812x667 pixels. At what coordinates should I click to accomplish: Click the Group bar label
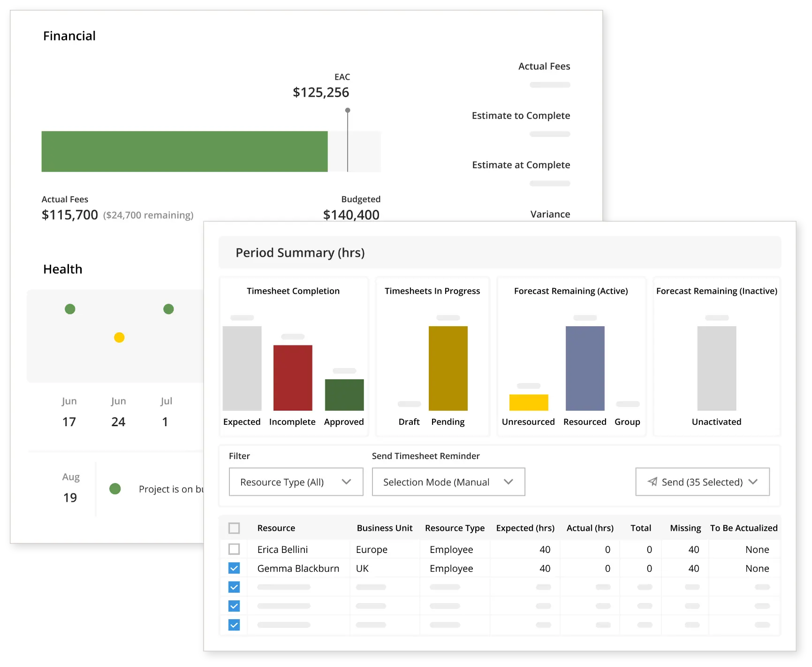[x=627, y=422]
